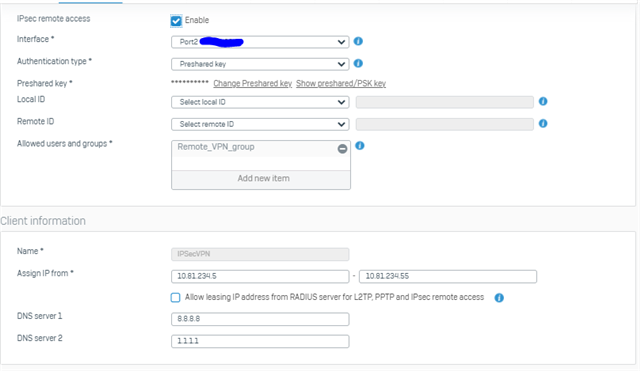
Task: Click info icon next to Interface dropdown
Action: coord(358,41)
